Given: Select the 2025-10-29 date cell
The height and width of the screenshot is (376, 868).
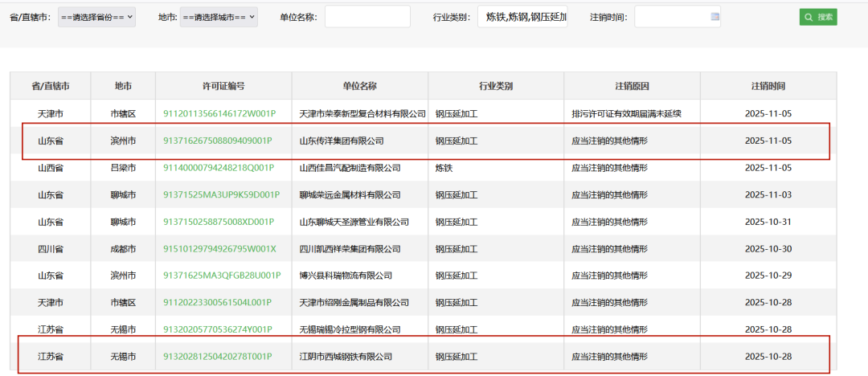Looking at the screenshot, I should [768, 276].
